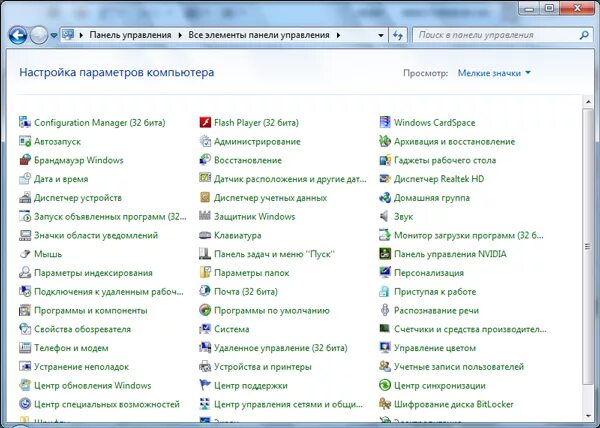This screenshot has width=600, height=428.
Task: Open Значки области уведомлений link
Action: tap(96, 235)
